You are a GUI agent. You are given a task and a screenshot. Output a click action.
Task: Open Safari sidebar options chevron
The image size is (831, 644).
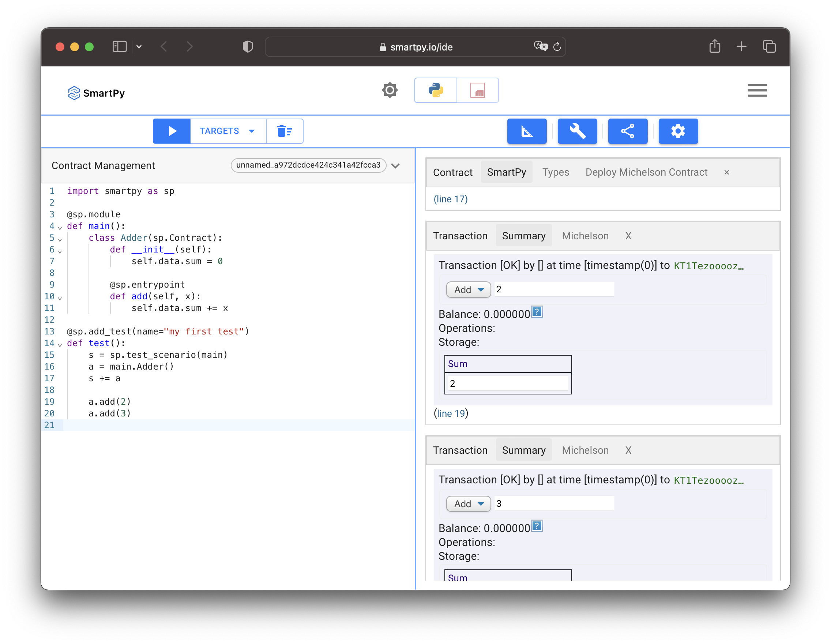[x=139, y=46]
